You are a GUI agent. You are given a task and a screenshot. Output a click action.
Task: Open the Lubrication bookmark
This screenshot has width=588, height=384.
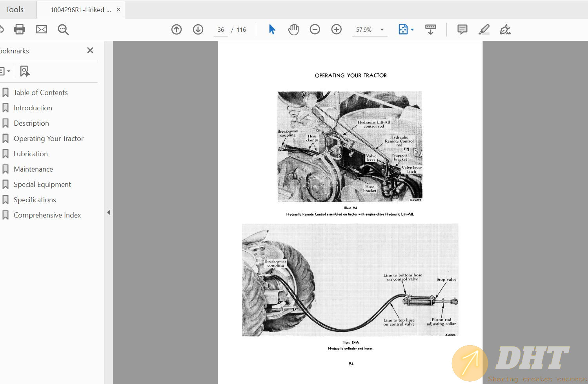click(31, 154)
